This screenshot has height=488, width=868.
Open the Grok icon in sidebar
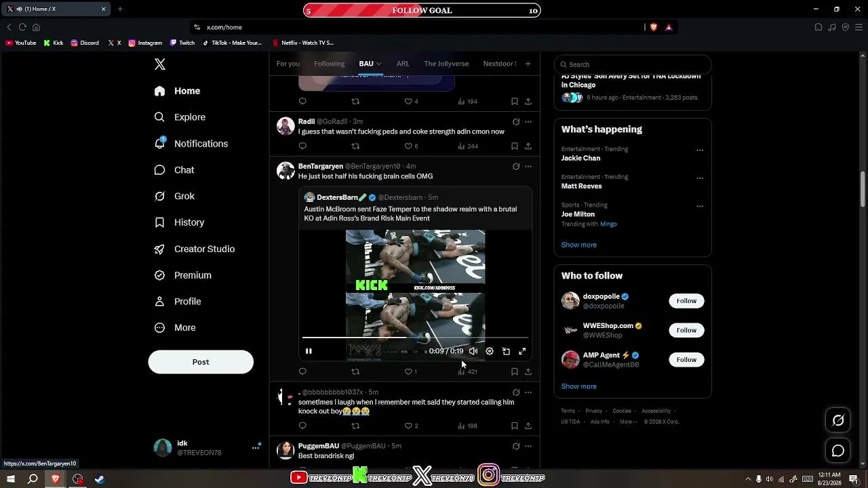click(159, 196)
